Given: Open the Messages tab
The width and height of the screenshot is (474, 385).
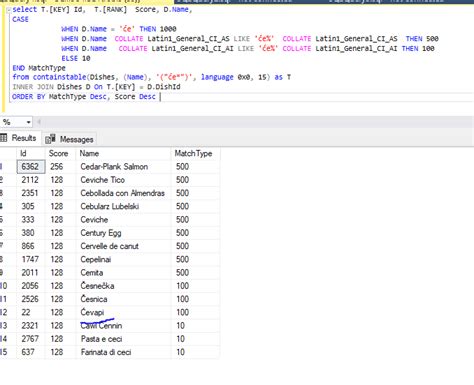Looking at the screenshot, I should [70, 139].
